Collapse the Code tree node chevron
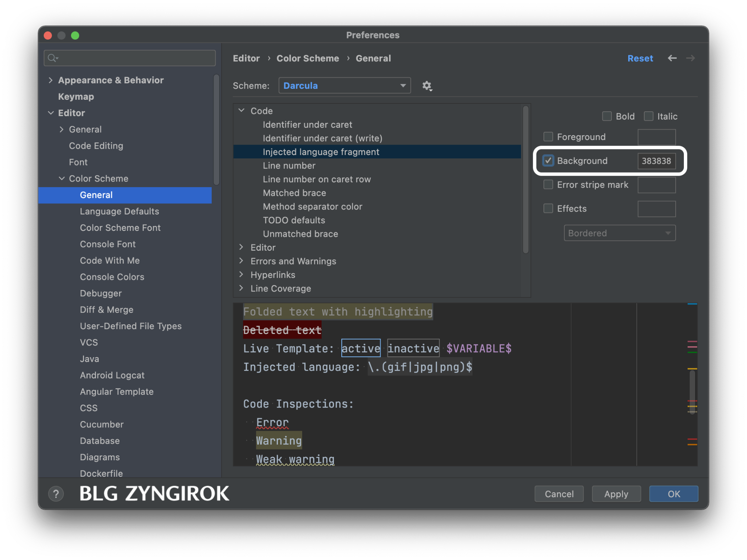747x560 pixels. 241,111
